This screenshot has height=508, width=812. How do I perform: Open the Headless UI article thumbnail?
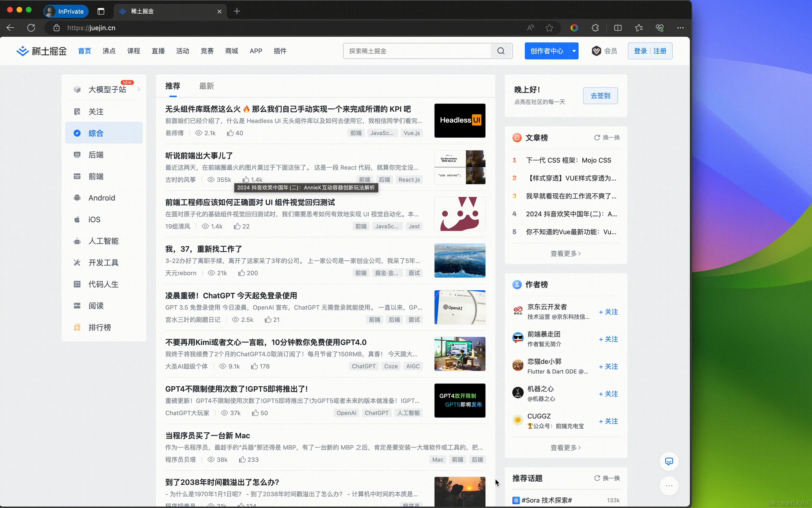pos(460,120)
